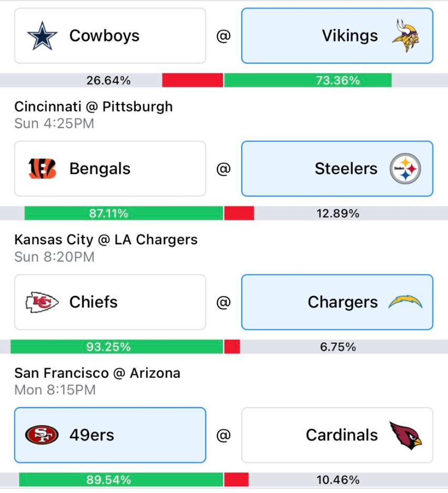The width and height of the screenshot is (448, 493).
Task: Click the Vikings logo
Action: coord(405,36)
